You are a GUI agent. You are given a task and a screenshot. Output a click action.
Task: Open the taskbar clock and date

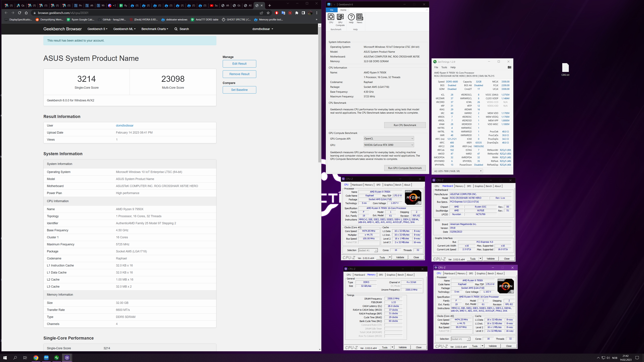(x=625, y=358)
